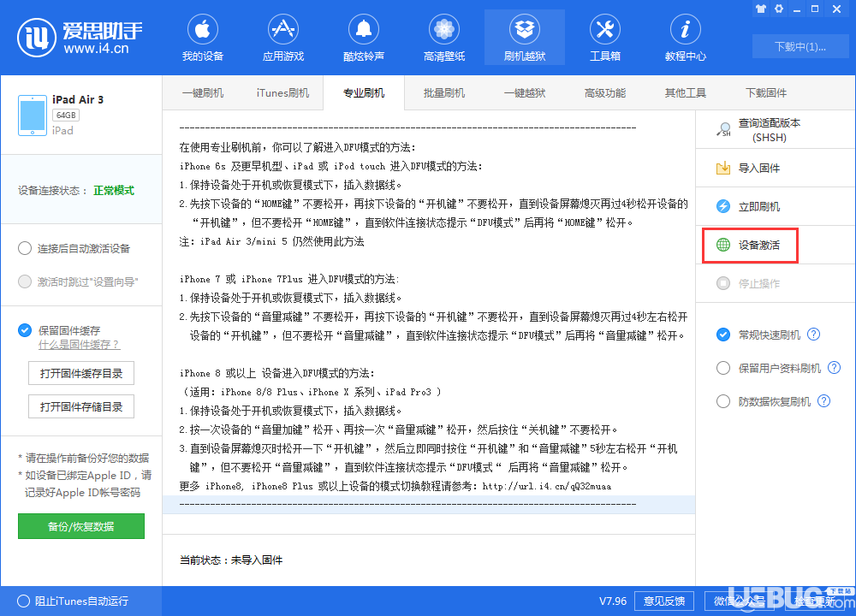Screen dimensions: 856x616
Task: Click 停止操作 stop icon
Action: 722,283
